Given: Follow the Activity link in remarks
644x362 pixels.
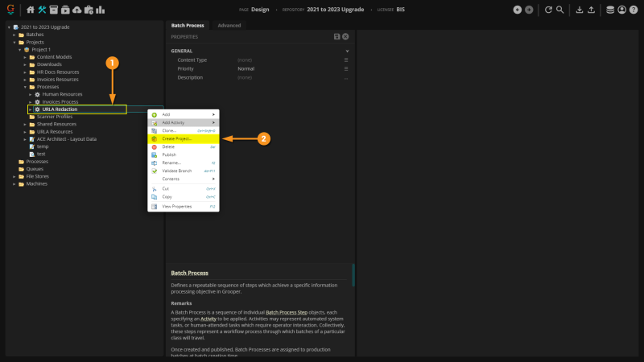Looking at the screenshot, I should (x=208, y=319).
